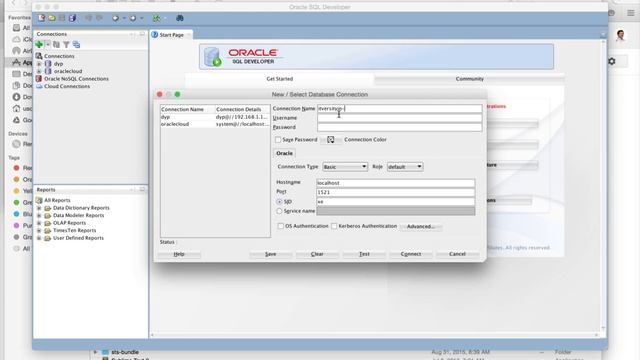Click the Filter funnel icon in Connections
This screenshot has height=360, width=640.
pyautogui.click(x=66, y=44)
